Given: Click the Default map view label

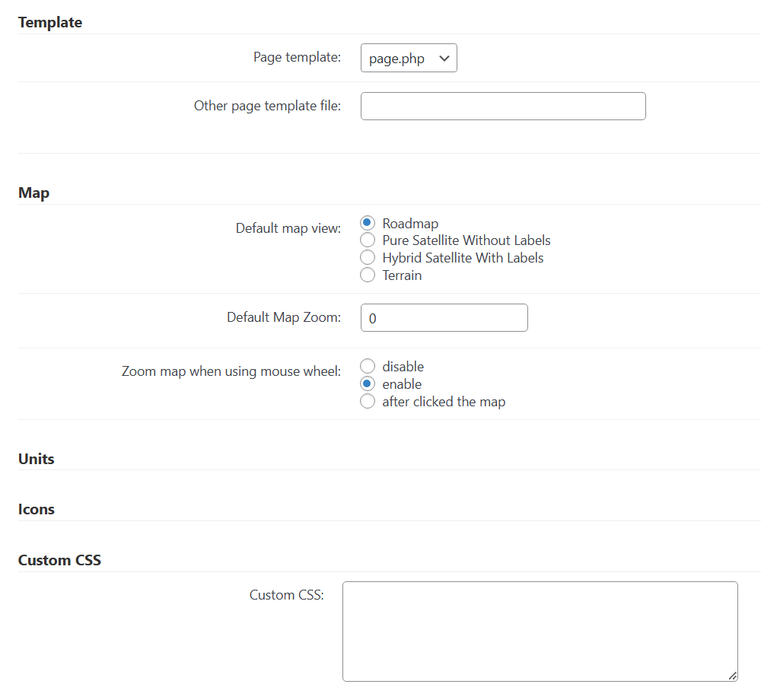Looking at the screenshot, I should [x=288, y=228].
